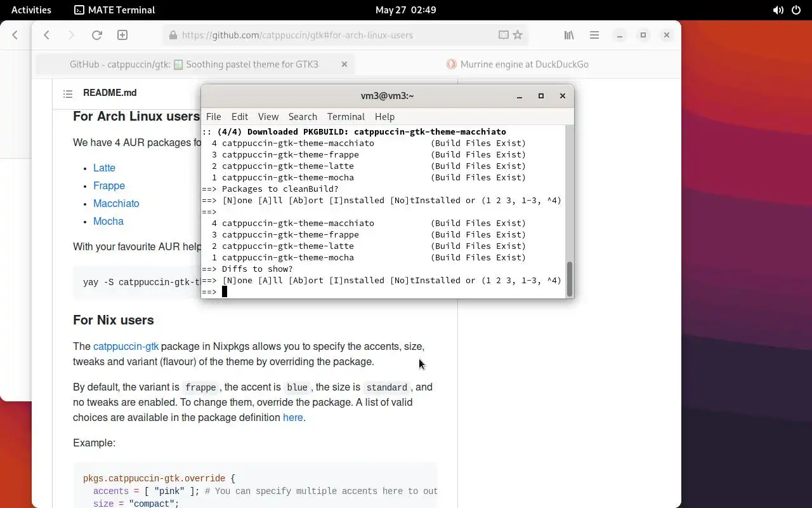Viewport: 812px width, 508px height.
Task: Maximize the terminal window
Action: (541, 96)
